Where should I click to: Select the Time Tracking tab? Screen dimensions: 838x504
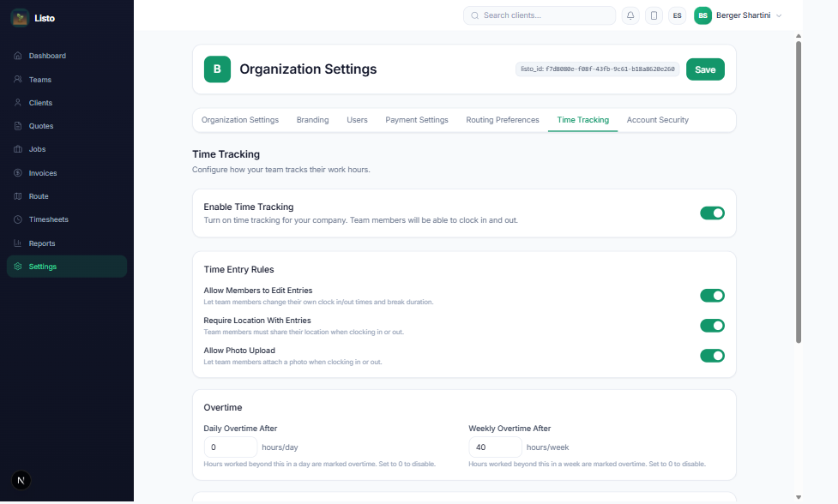point(583,120)
